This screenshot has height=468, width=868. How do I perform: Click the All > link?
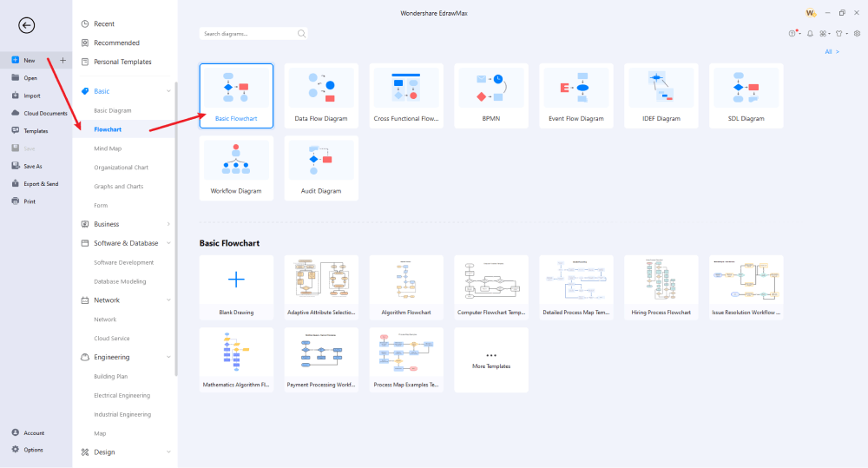pyautogui.click(x=832, y=51)
